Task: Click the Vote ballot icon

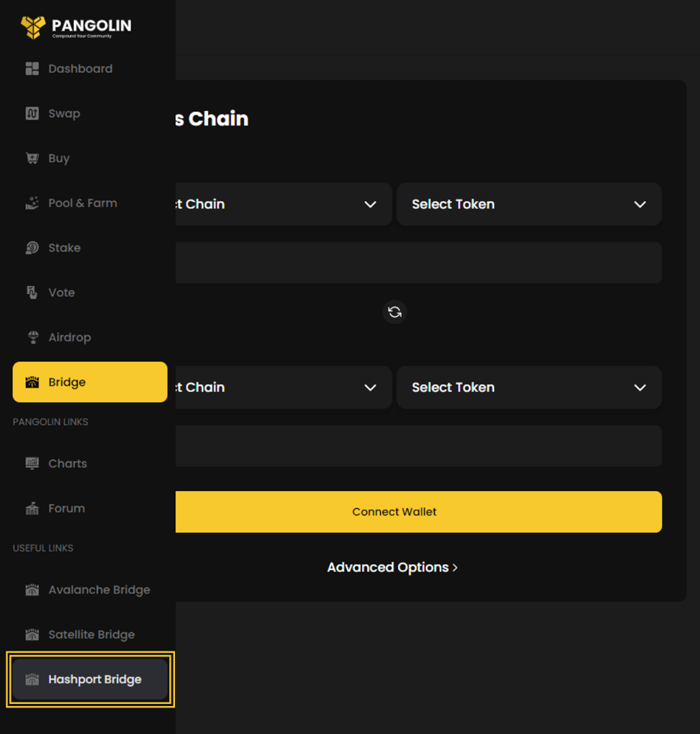Action: (32, 292)
